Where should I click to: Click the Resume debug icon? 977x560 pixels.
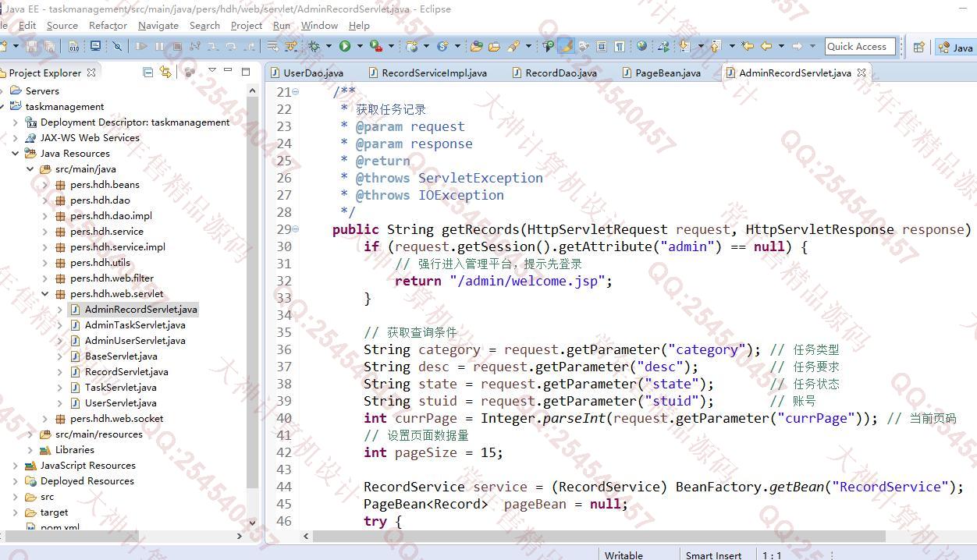point(141,47)
